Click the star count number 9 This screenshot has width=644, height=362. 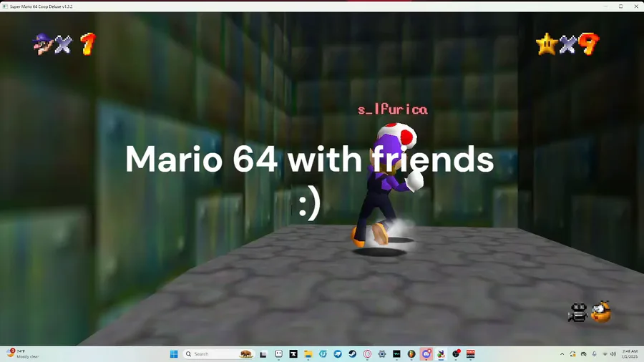(589, 44)
